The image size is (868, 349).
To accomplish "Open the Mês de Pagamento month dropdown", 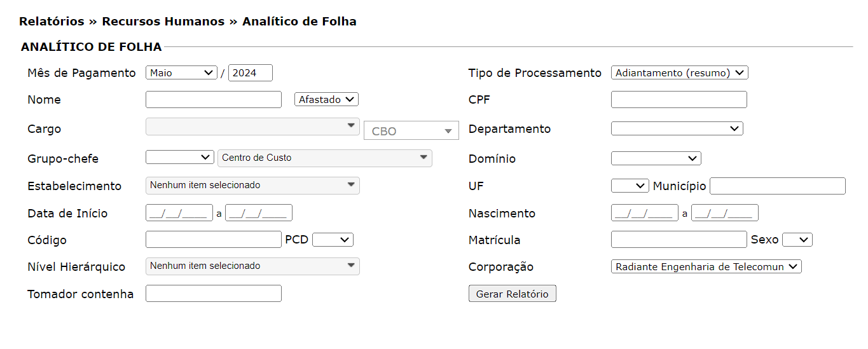I will coord(181,73).
